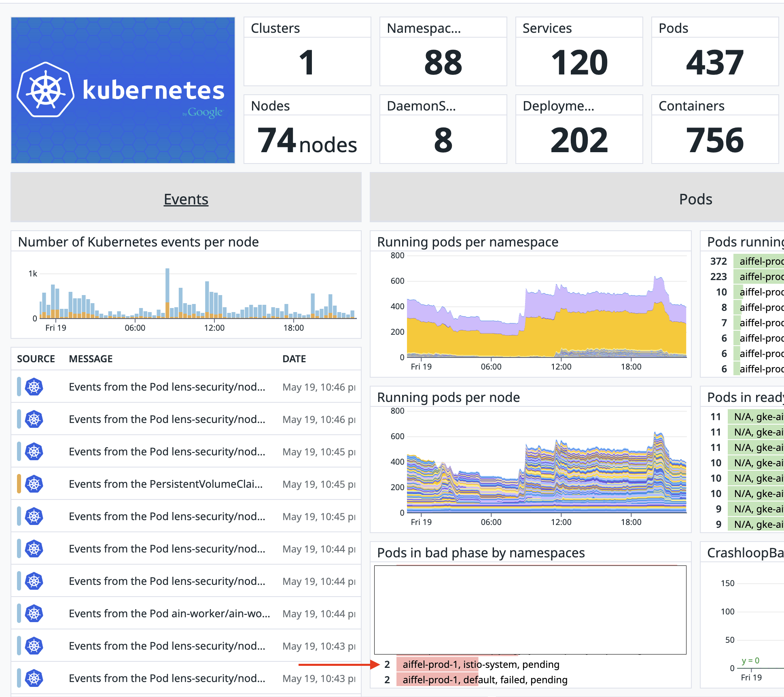The width and height of the screenshot is (784, 697).
Task: Click the SOURCE column header
Action: point(36,359)
